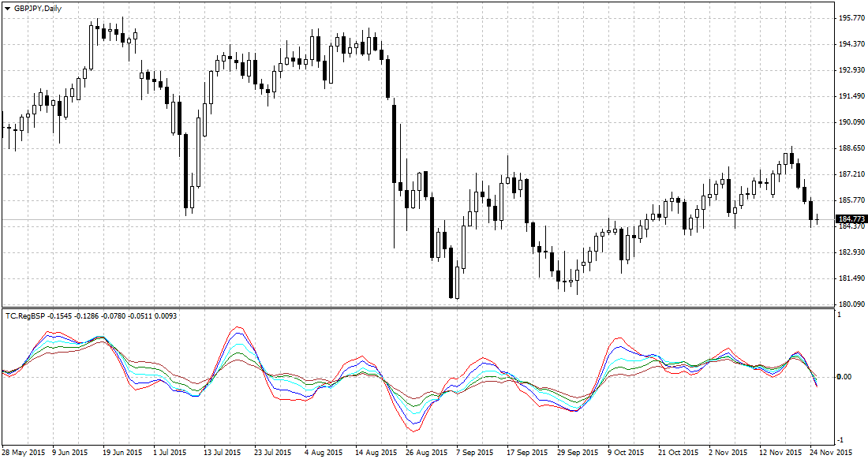The height and width of the screenshot is (459, 868).
Task: Click indicator value 0.0093
Action: (166, 315)
